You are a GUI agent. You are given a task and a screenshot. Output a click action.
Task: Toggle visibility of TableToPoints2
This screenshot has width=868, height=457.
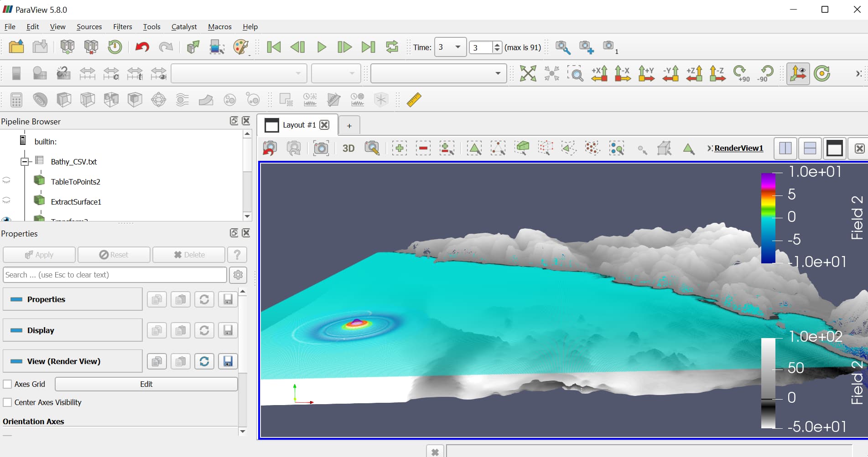pos(6,181)
